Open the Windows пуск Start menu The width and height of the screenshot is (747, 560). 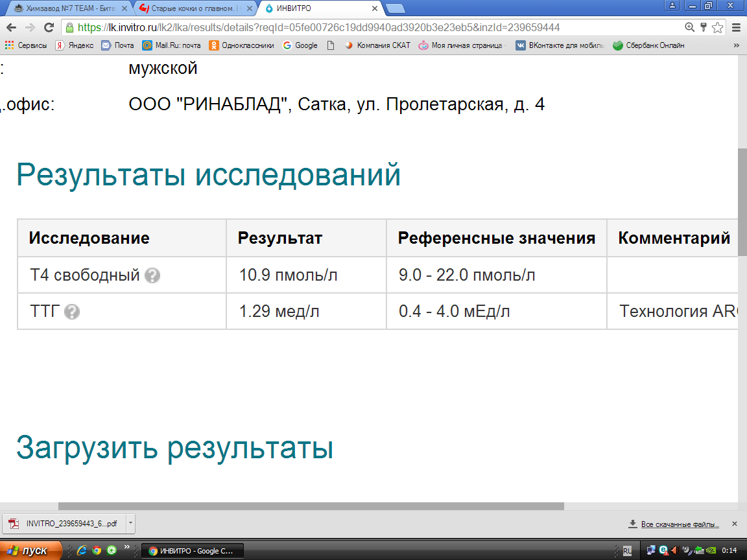pyautogui.click(x=31, y=550)
